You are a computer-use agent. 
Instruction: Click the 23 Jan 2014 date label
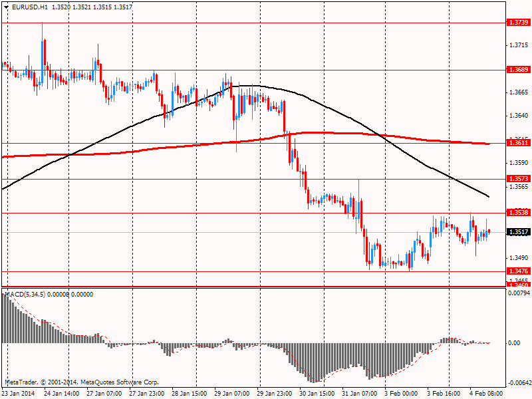coord(19,394)
